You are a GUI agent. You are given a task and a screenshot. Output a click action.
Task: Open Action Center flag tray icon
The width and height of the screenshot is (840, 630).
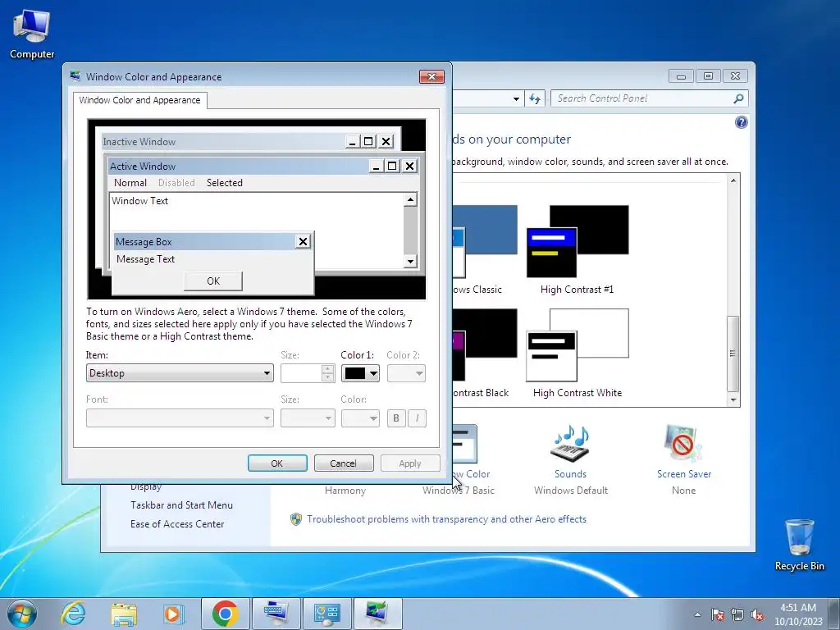click(717, 614)
